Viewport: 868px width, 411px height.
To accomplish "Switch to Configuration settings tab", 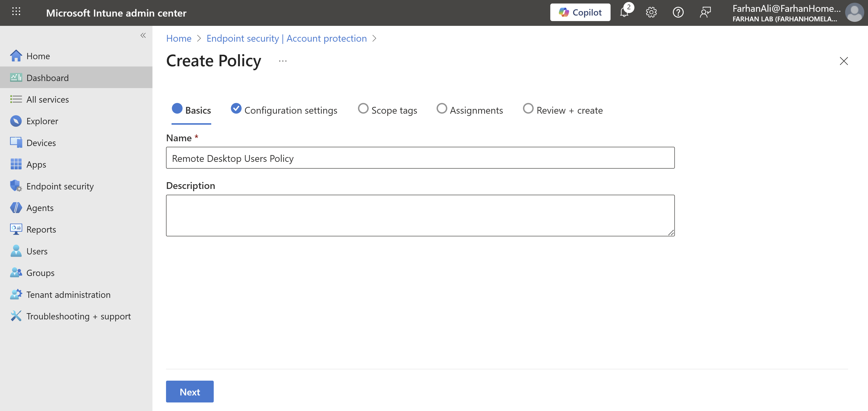I will click(284, 110).
